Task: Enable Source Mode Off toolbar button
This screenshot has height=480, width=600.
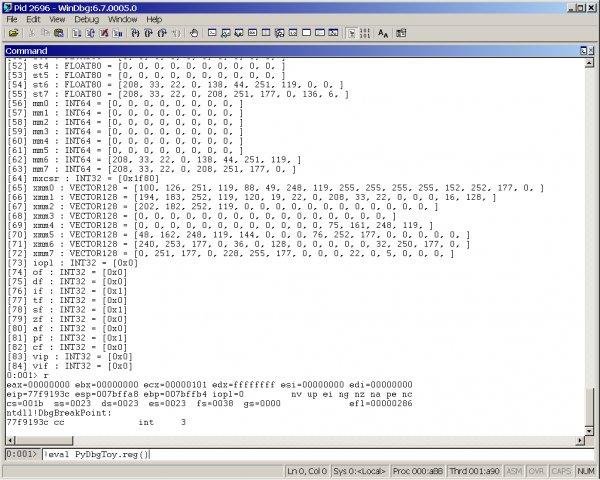Action: [365, 33]
